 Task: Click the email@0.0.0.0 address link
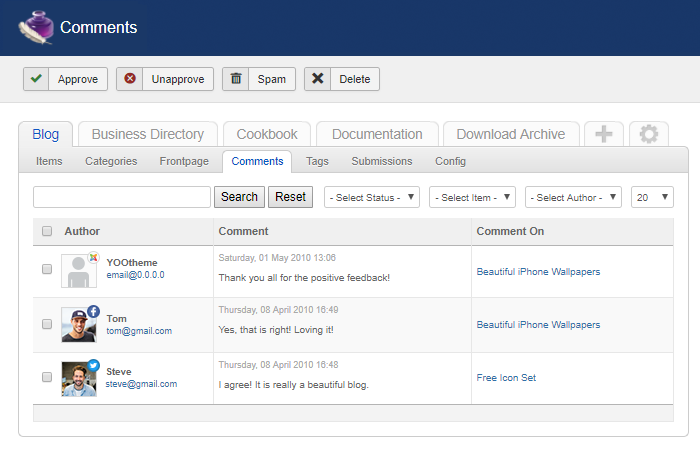point(135,275)
